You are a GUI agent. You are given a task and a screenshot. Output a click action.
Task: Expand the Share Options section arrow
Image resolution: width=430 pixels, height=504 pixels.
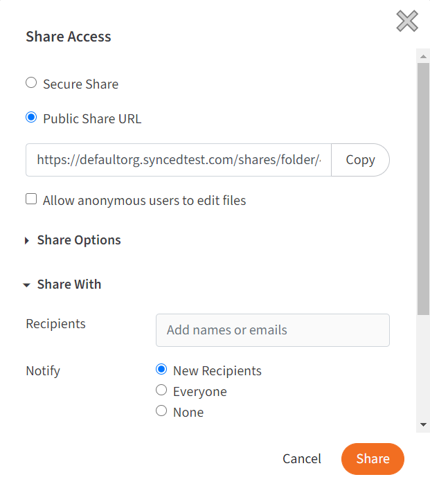coord(27,240)
